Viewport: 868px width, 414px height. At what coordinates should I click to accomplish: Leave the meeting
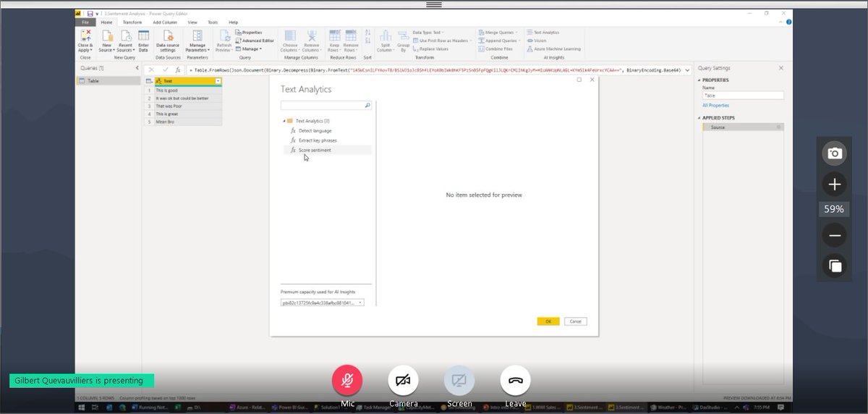515,380
